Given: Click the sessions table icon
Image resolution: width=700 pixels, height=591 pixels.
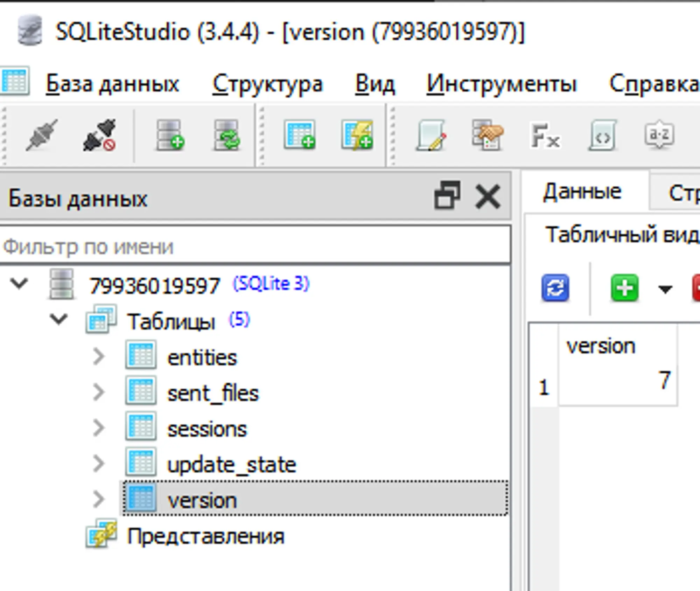Looking at the screenshot, I should click(x=141, y=426).
